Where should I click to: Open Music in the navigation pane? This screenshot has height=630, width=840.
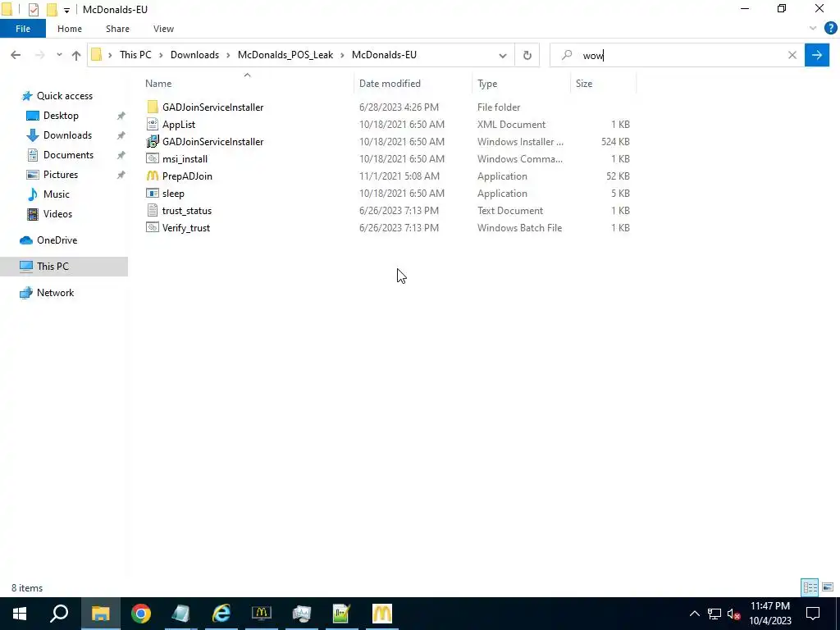click(x=57, y=194)
